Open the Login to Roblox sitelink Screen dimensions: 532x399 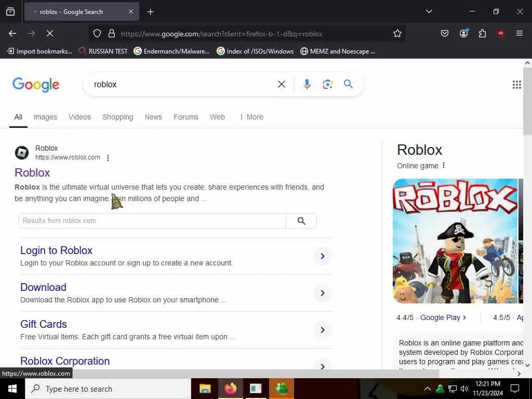click(56, 250)
